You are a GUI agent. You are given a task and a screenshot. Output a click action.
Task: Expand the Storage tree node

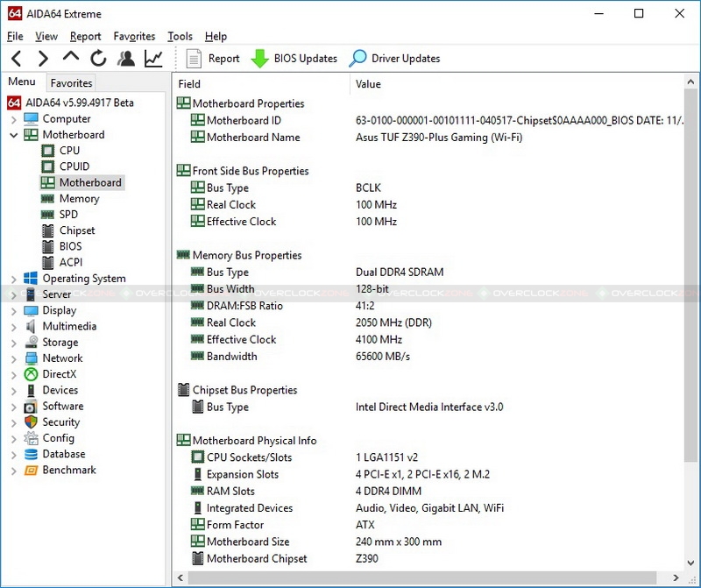point(13,343)
